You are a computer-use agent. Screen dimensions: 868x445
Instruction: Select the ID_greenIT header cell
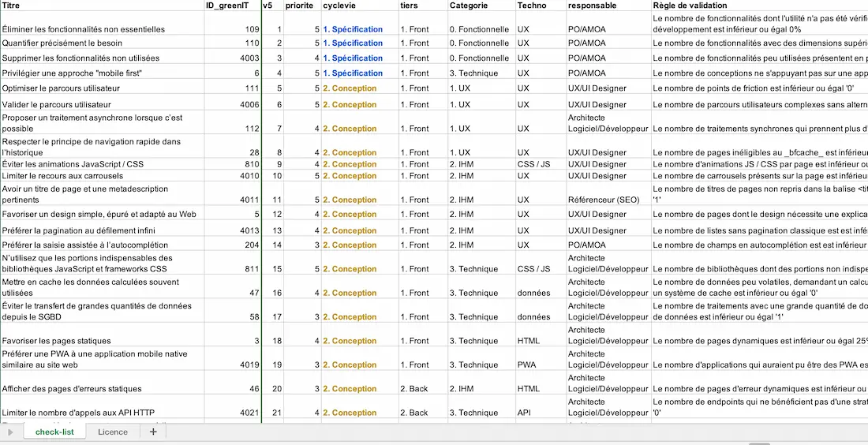pyautogui.click(x=233, y=5)
